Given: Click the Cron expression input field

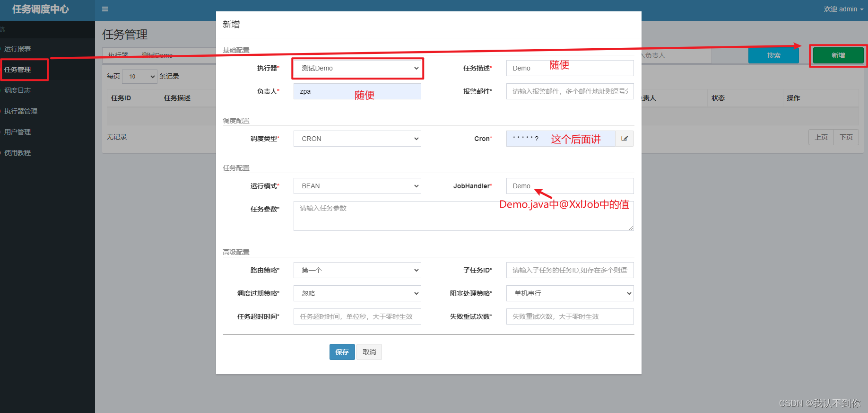Looking at the screenshot, I should click(x=561, y=139).
